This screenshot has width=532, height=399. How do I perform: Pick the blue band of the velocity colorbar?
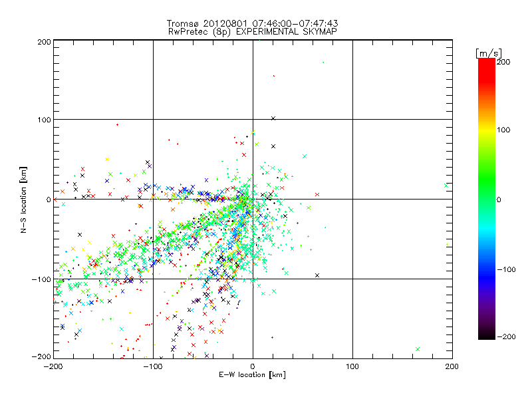tap(487, 277)
